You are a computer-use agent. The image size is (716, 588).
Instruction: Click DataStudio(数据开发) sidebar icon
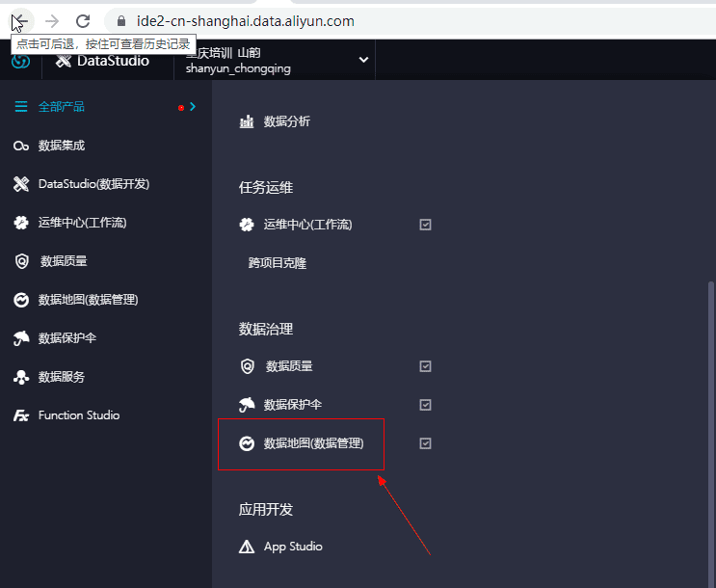coord(21,184)
